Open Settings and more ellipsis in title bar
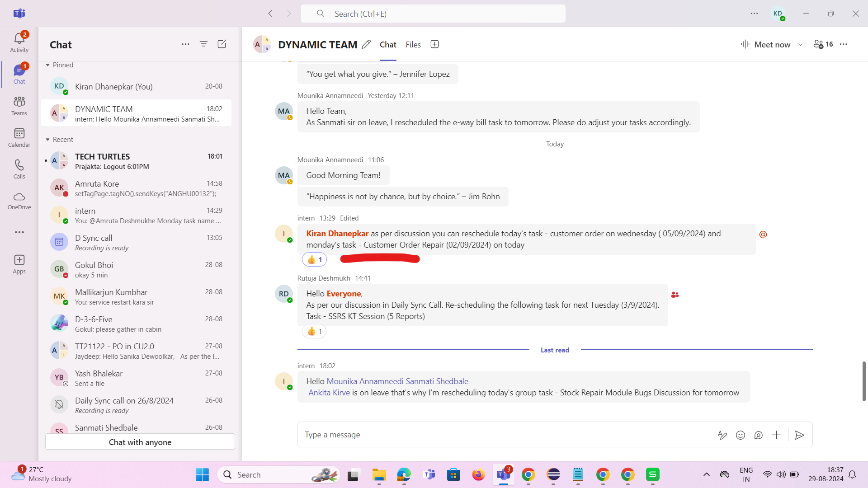 click(754, 14)
